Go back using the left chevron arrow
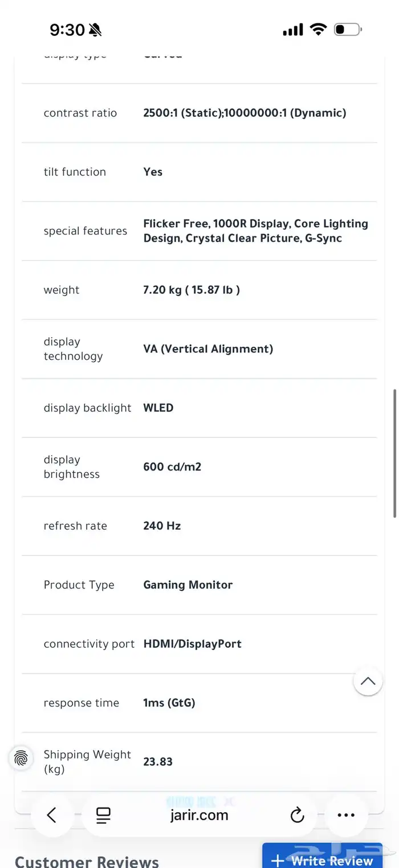 click(x=52, y=815)
